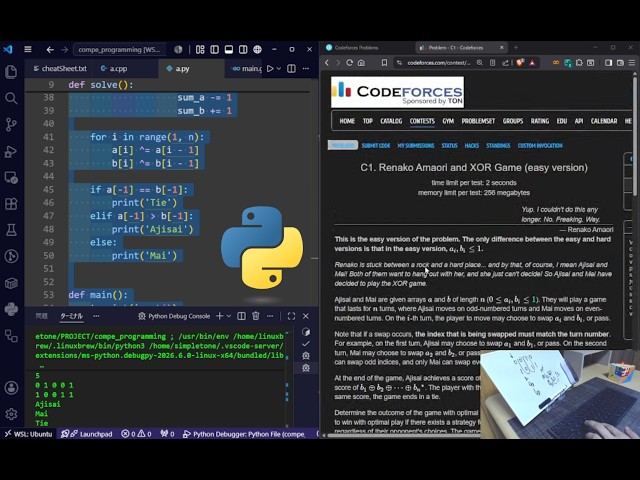Click the CUSTOM INVOCATION link
Viewport: 640px width, 480px height.
tap(540, 145)
